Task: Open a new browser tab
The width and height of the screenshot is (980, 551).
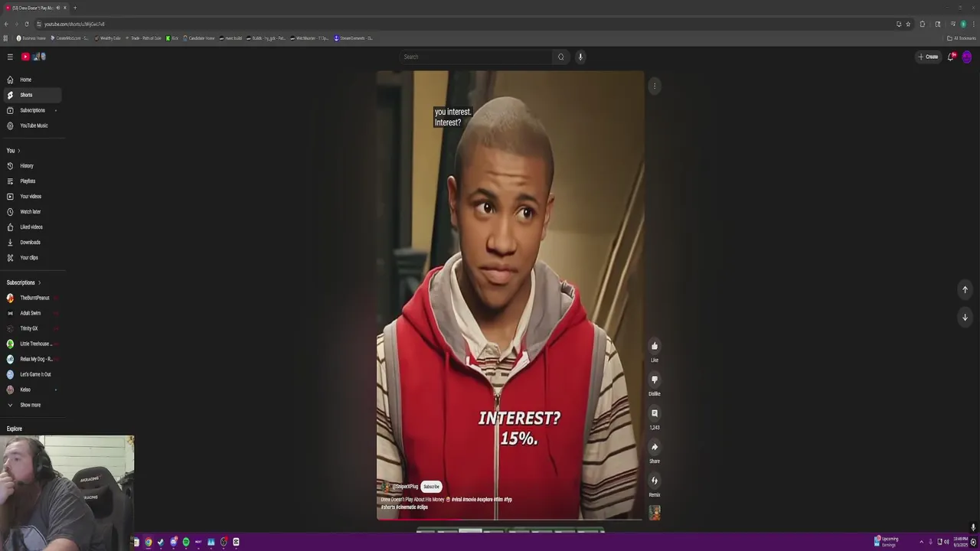Action: pos(74,8)
